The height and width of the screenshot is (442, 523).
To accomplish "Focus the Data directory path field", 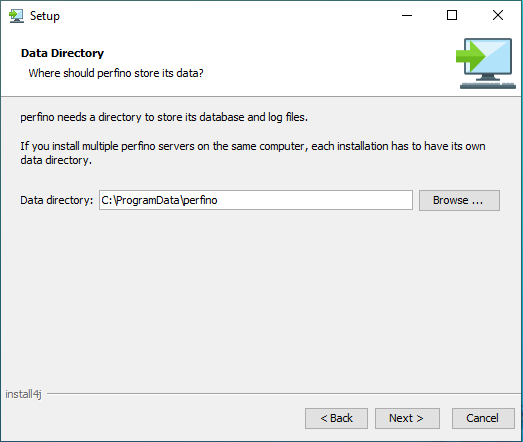I will tap(255, 200).
